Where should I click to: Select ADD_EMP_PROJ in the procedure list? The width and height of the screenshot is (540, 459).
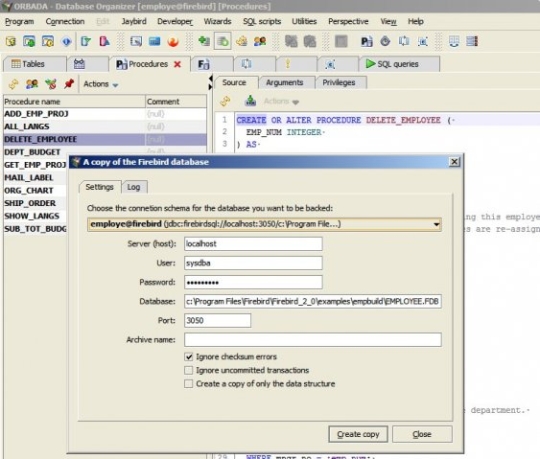click(105, 114)
